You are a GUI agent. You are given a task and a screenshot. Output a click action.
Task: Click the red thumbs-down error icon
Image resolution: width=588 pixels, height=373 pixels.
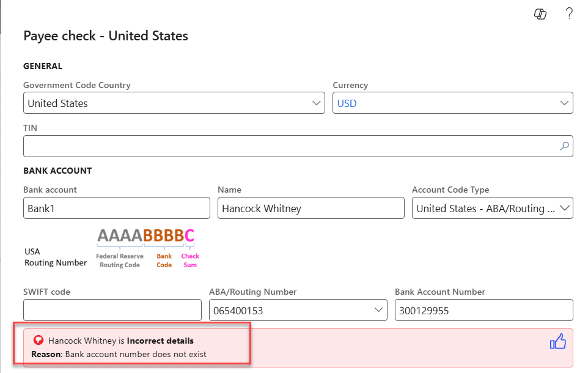point(38,341)
